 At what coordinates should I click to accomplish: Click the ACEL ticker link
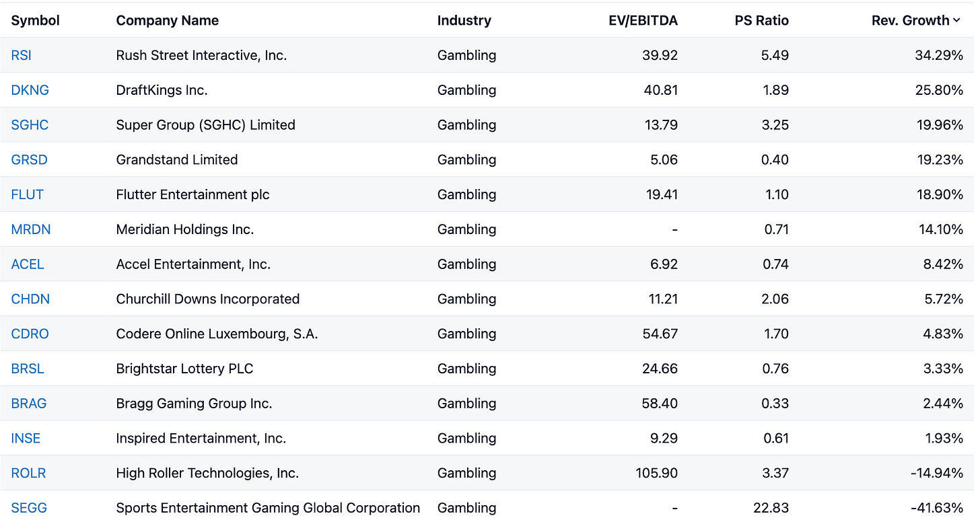tap(28, 264)
